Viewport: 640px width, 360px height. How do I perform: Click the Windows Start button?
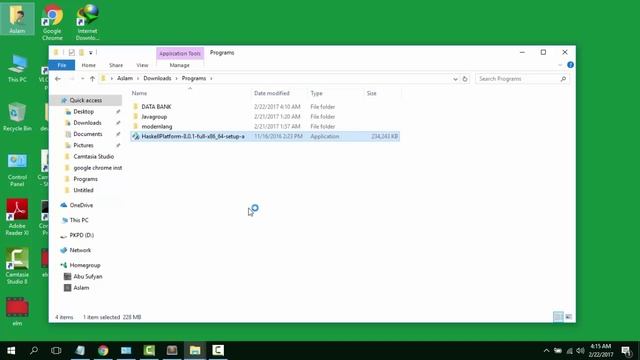pyautogui.click(x=11, y=350)
